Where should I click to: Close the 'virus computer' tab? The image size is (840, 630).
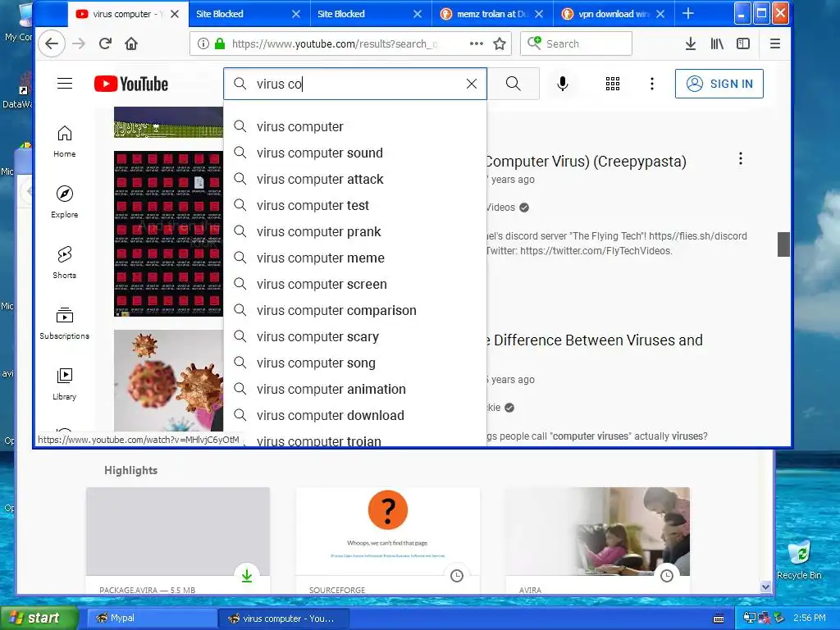175,14
